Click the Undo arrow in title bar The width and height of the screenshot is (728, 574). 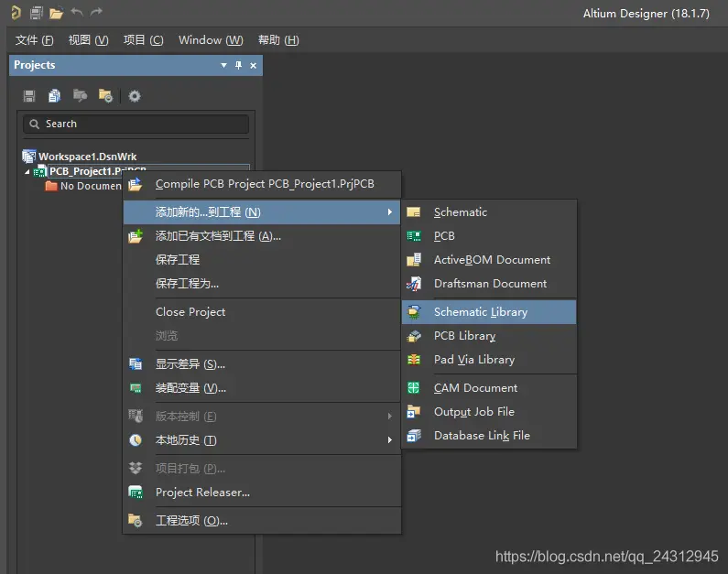pyautogui.click(x=77, y=12)
